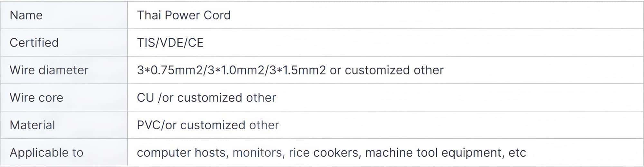
Task: Click the "Material" row label
Action: [32, 125]
